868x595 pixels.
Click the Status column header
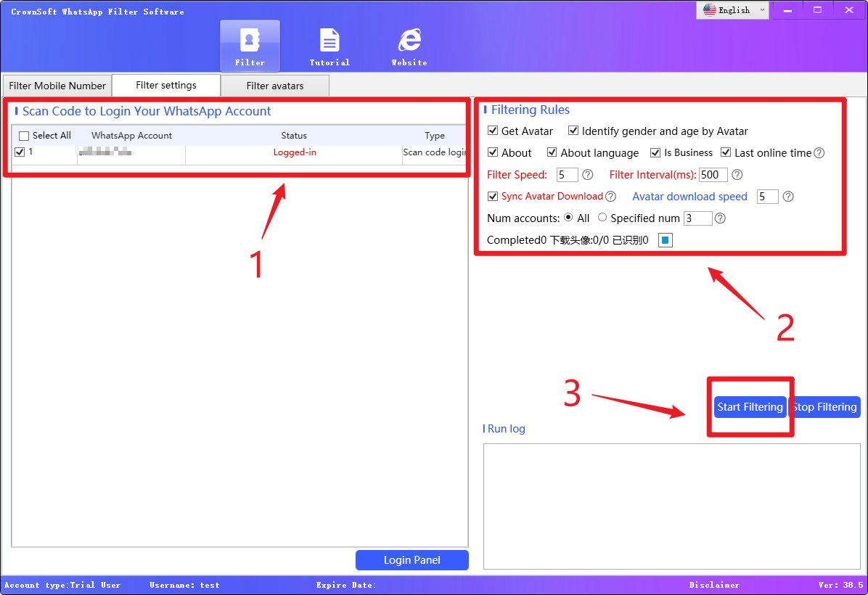tap(294, 136)
